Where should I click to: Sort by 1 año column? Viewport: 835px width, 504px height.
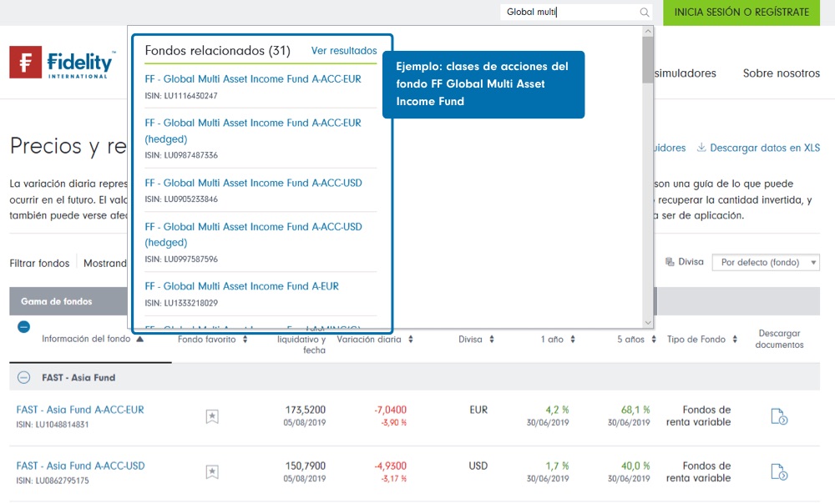click(x=573, y=339)
